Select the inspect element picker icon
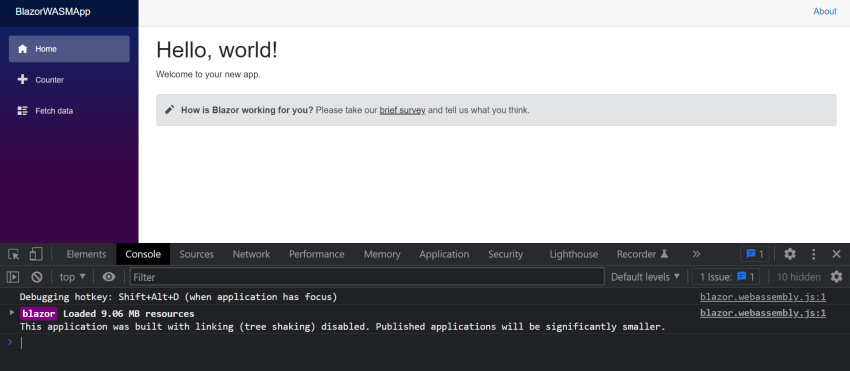Viewport: 850px width, 371px height. pyautogui.click(x=14, y=254)
